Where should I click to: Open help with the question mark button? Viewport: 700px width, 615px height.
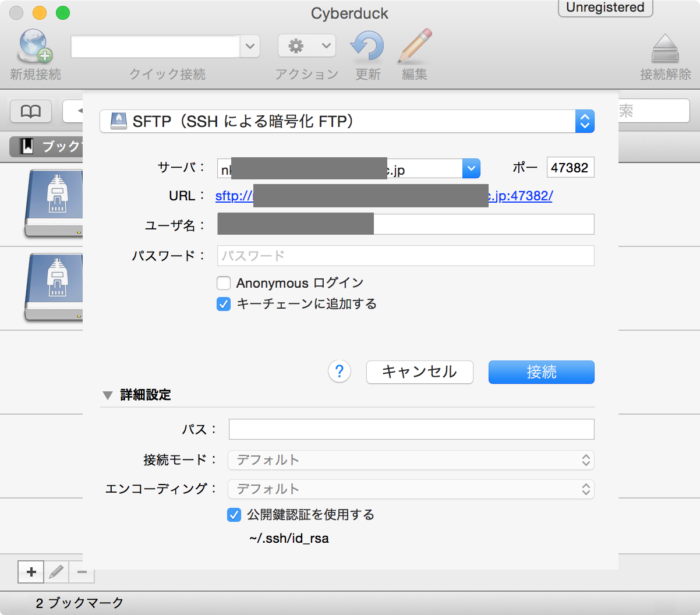[x=340, y=372]
